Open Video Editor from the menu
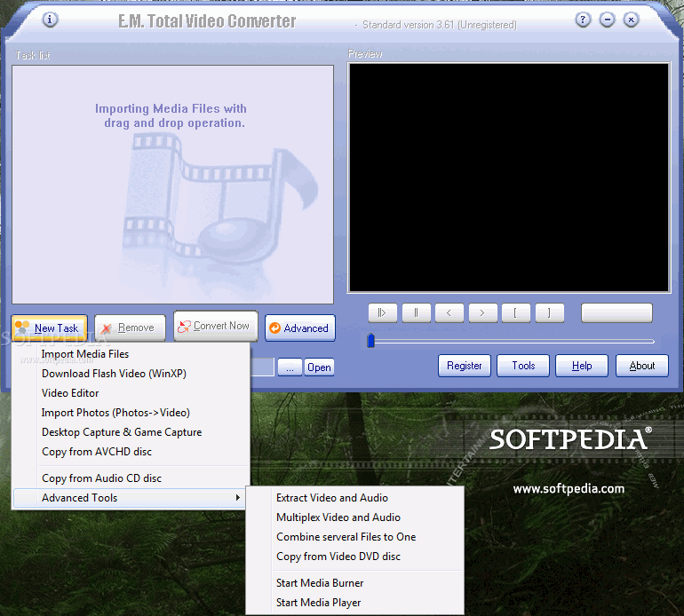The image size is (684, 616). (131, 393)
